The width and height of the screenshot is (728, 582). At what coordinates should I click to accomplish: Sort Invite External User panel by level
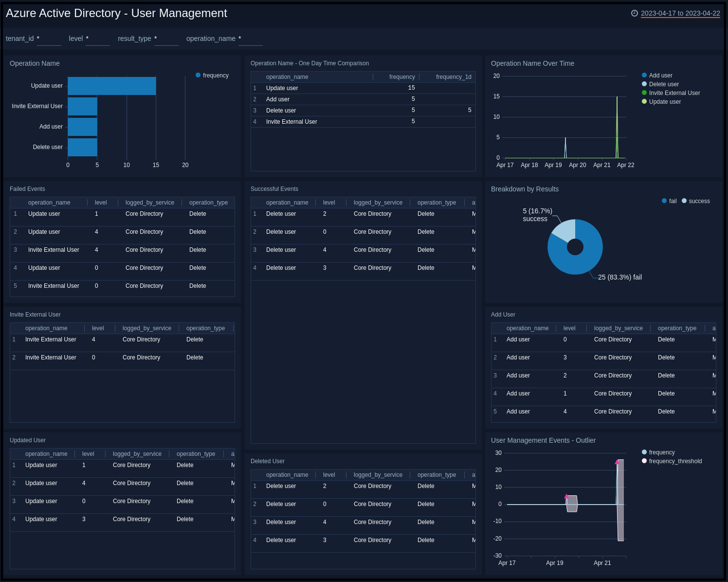tap(98, 328)
